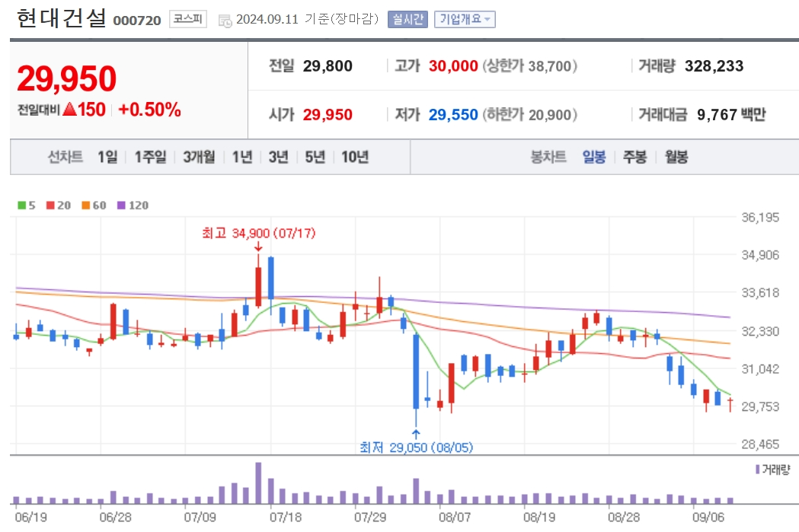The height and width of the screenshot is (532, 799).
Task: Click the 하한가 20,900 text
Action: (530, 115)
